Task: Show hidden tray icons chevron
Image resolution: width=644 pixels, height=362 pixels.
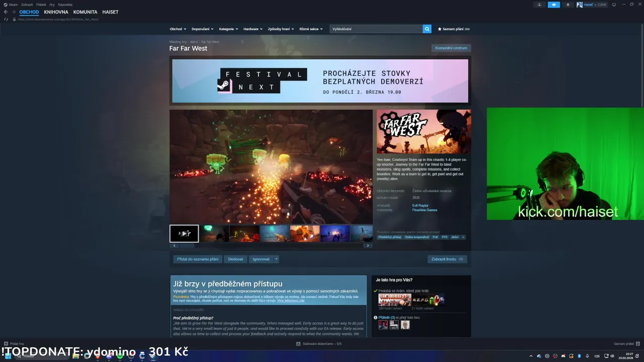Action: pos(531,356)
